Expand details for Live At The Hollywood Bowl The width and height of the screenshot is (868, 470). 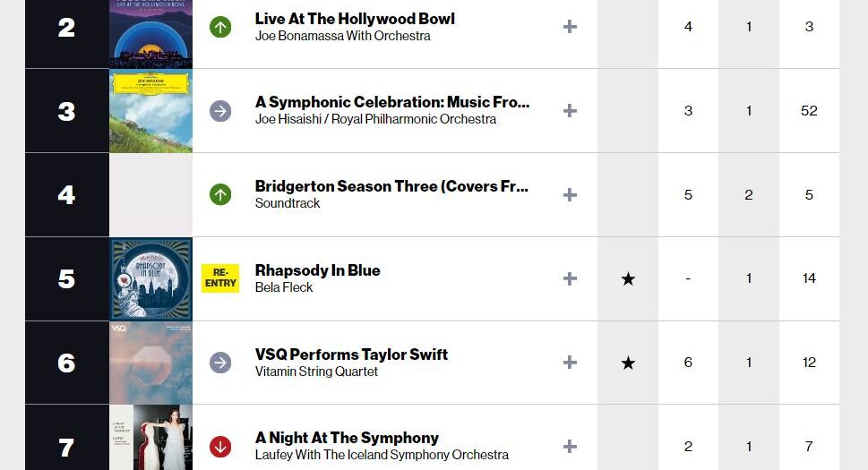tap(570, 27)
